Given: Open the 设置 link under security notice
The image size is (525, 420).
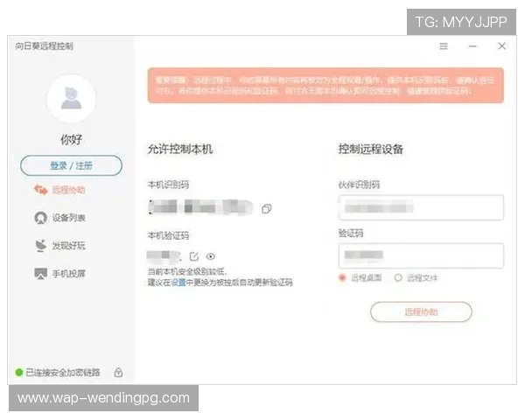Looking at the screenshot, I should click(178, 283).
